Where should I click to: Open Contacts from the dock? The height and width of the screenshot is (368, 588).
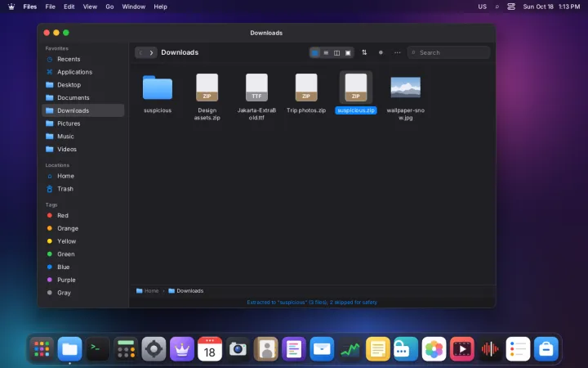[266, 349]
